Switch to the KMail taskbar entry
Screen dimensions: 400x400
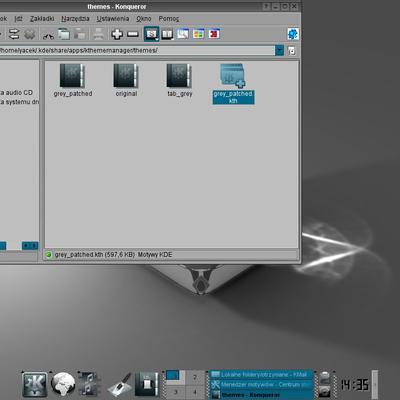click(x=261, y=375)
